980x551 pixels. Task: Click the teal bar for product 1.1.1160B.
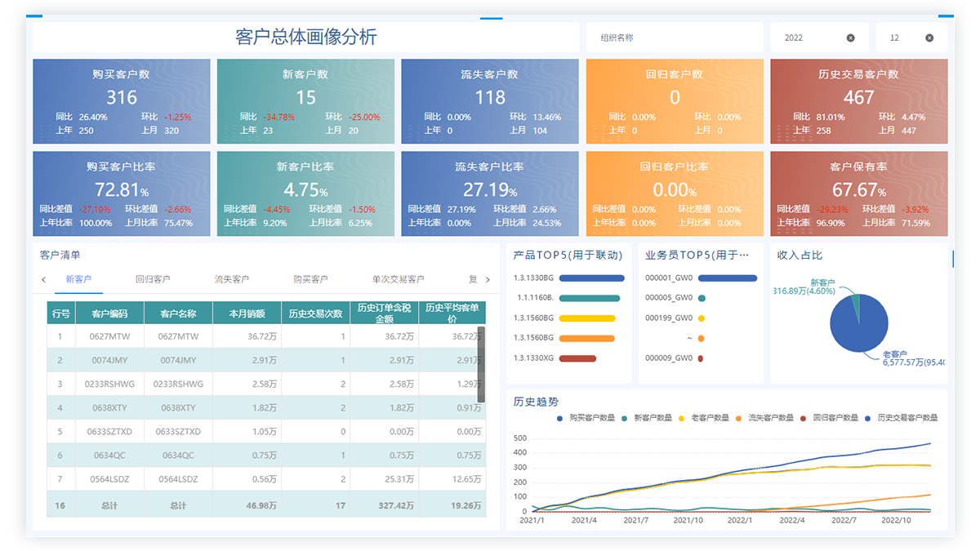[590, 298]
